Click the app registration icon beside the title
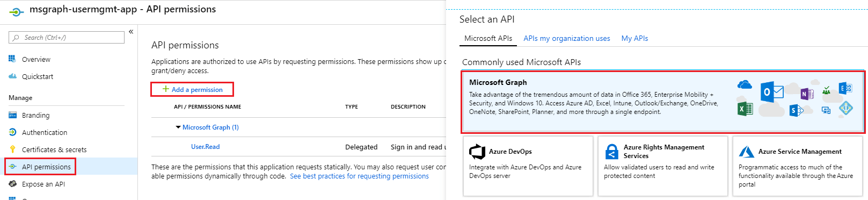 (17, 11)
